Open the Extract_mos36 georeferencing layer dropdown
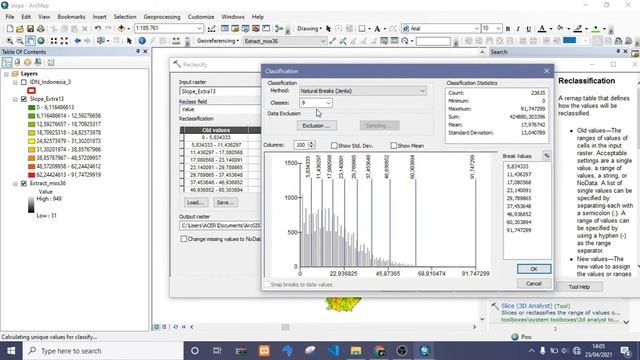Viewport: 640px width, 360px height. pos(322,41)
